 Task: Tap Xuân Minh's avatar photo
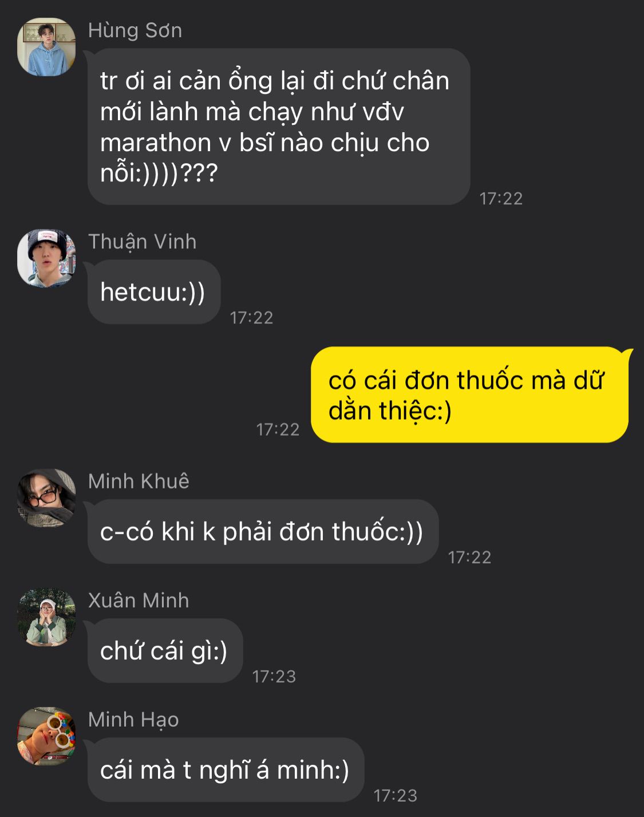46,617
